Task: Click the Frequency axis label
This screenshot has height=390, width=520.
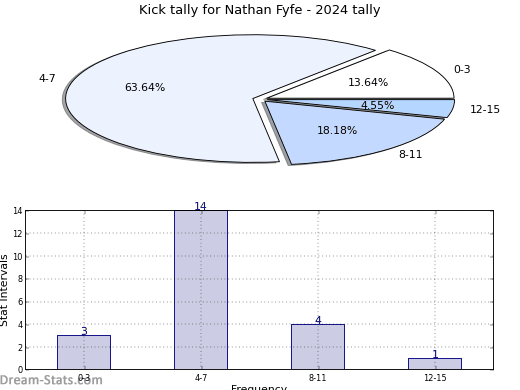Action: coord(259,387)
